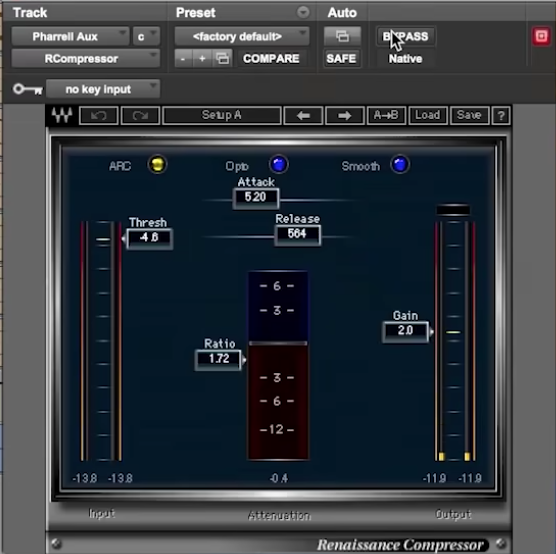
Task: Click the Auto header label
Action: pyautogui.click(x=342, y=13)
